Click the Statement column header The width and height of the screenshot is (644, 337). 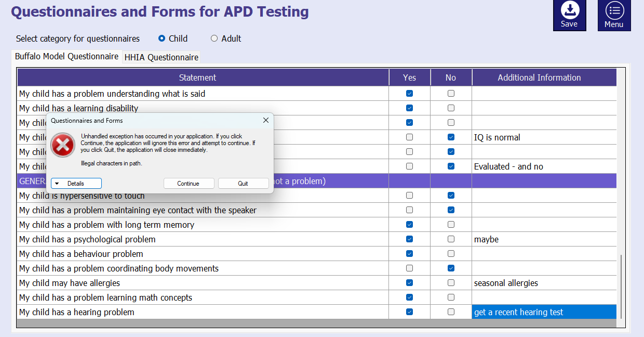[197, 77]
